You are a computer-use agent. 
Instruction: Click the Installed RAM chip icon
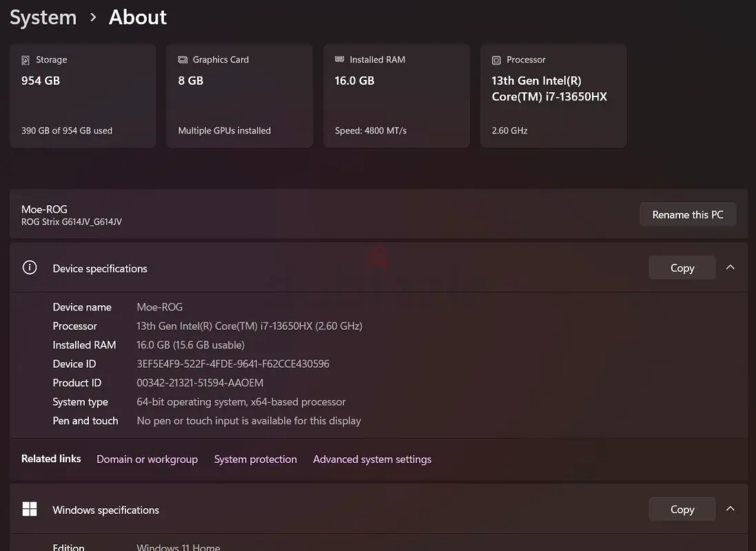click(x=340, y=59)
